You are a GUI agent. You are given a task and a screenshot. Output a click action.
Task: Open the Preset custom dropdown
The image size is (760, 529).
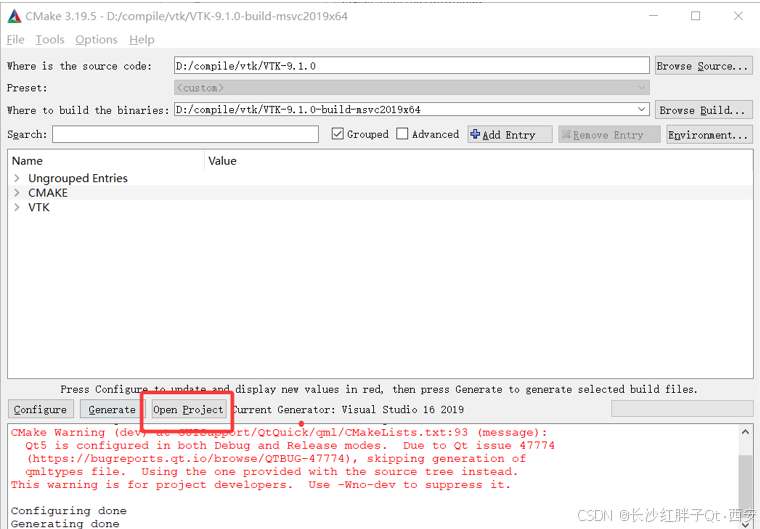pyautogui.click(x=642, y=88)
